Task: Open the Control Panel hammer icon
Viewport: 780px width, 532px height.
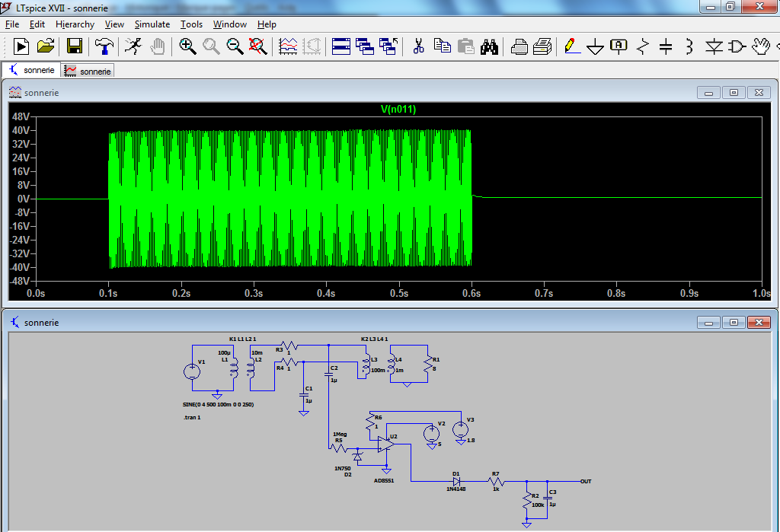Action: point(104,46)
